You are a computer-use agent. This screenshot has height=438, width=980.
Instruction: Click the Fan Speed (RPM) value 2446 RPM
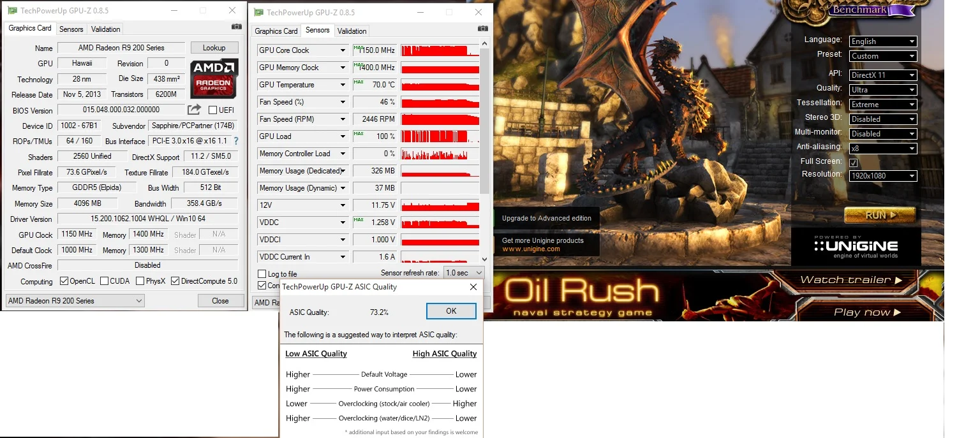coord(375,119)
